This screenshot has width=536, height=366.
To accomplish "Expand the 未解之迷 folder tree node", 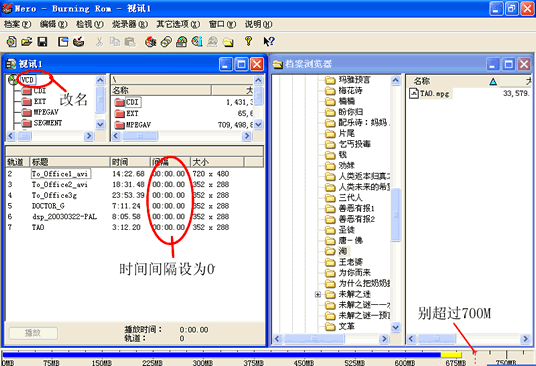I will click(x=318, y=294).
